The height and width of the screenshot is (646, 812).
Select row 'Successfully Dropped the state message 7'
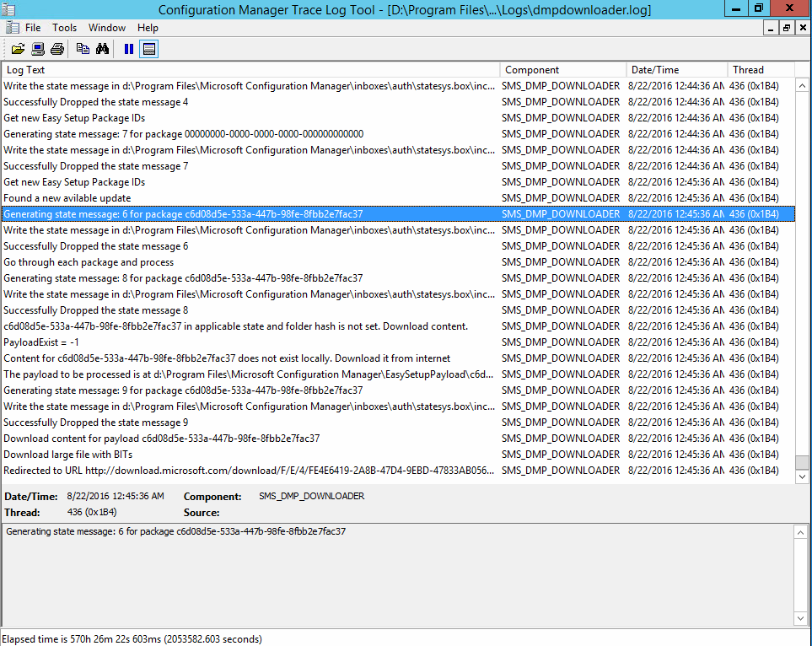click(398, 166)
